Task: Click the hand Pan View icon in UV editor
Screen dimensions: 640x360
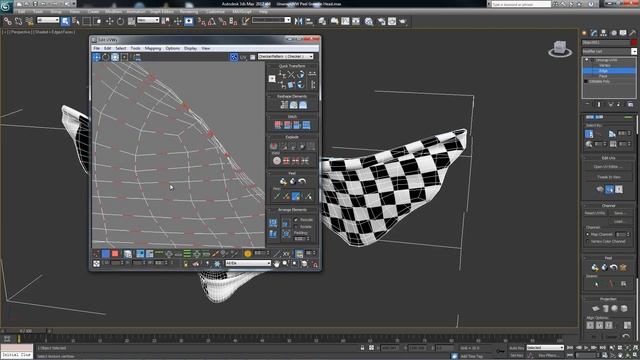Action: pyautogui.click(x=276, y=264)
